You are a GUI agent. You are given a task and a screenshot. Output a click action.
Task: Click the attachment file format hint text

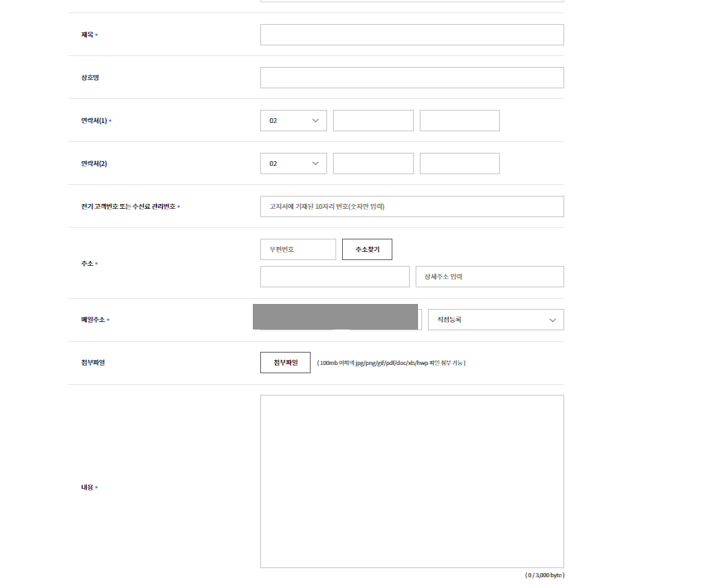[391, 363]
